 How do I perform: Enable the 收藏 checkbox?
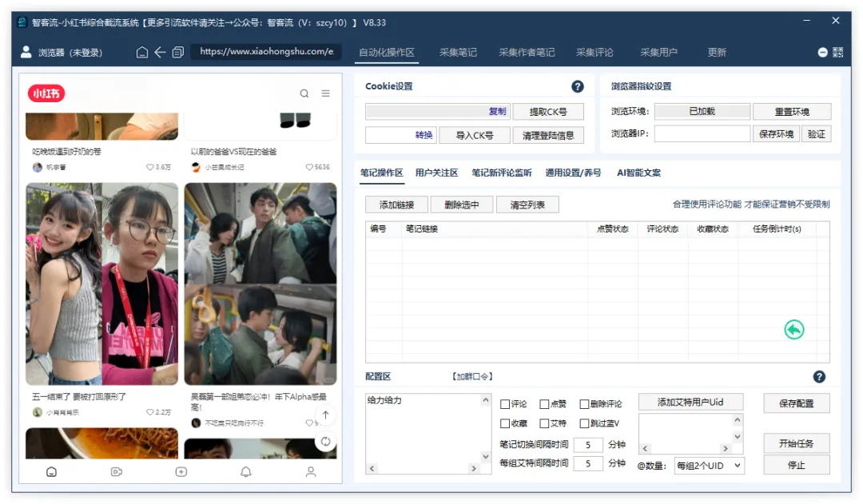click(x=504, y=422)
